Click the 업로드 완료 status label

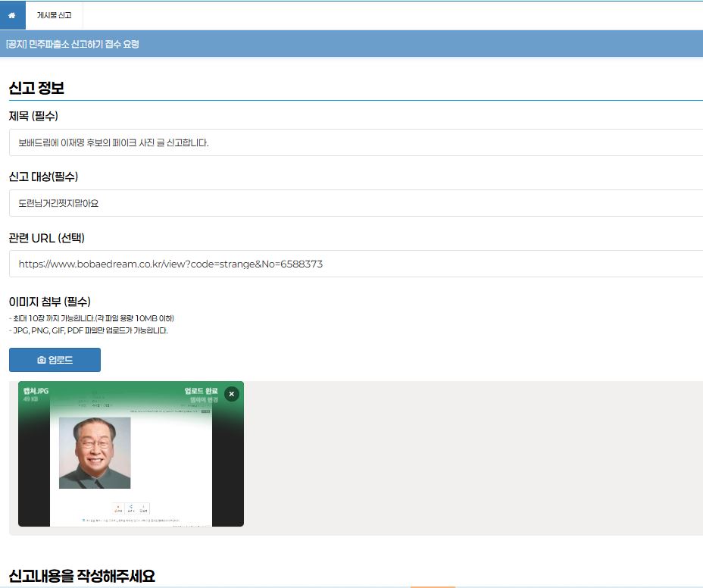pos(201,391)
